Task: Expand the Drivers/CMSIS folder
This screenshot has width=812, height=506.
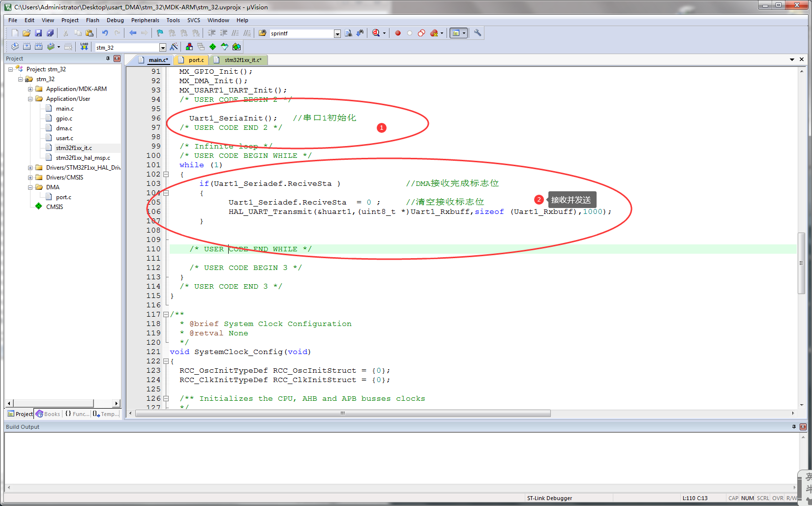Action: [30, 178]
